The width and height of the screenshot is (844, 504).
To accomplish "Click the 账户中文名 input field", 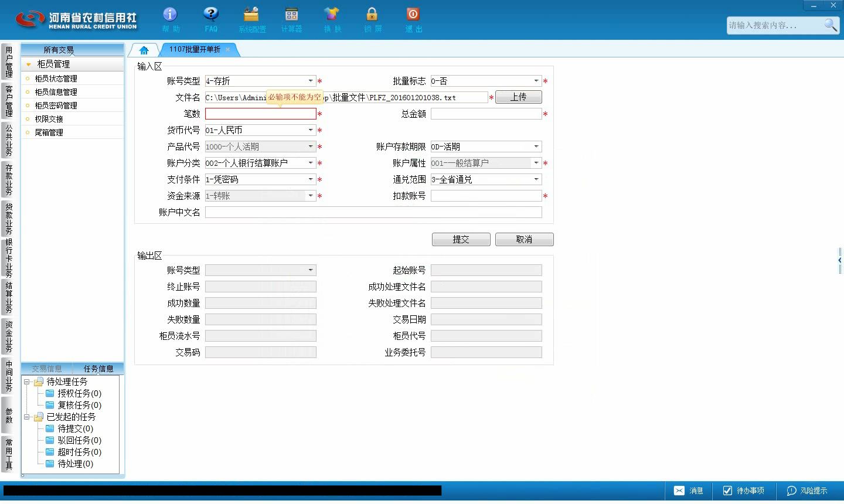I will pos(373,212).
